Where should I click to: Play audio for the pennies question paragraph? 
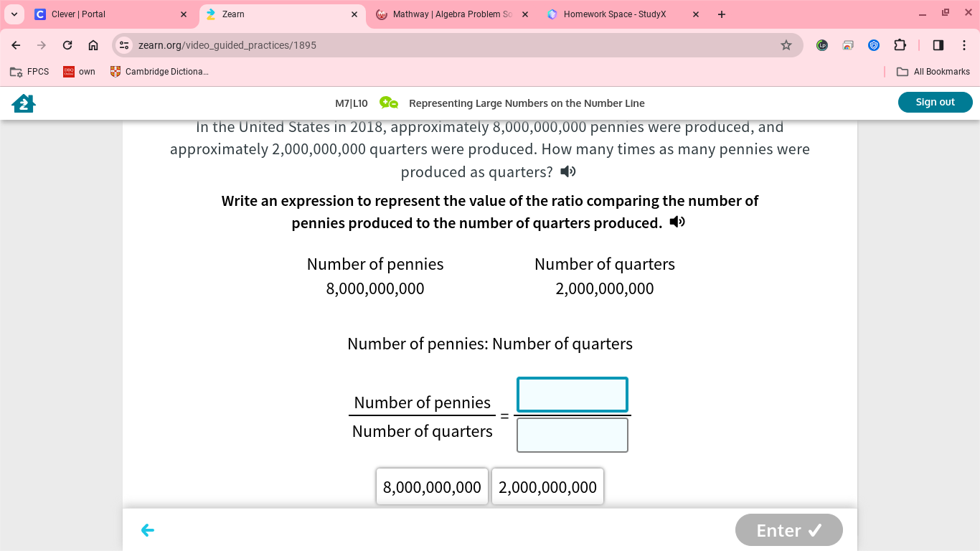(567, 171)
